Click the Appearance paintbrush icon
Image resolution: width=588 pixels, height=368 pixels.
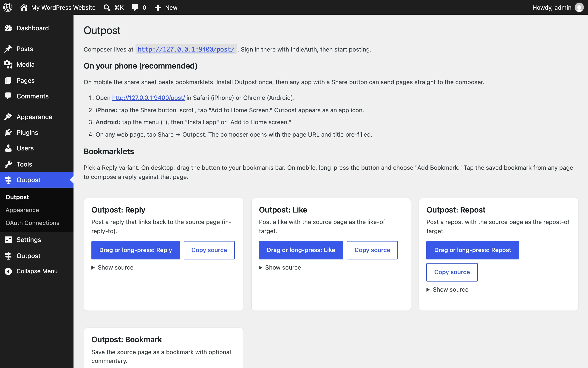point(8,117)
